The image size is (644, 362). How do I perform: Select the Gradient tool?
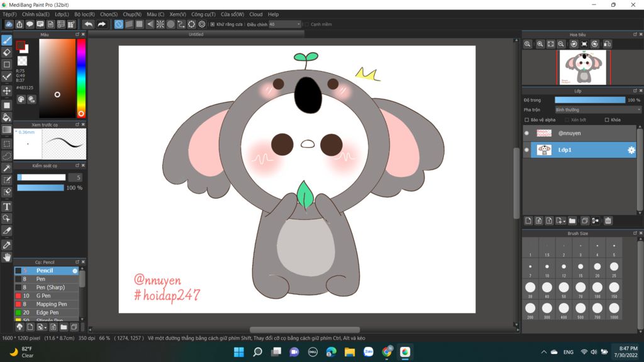(6, 129)
